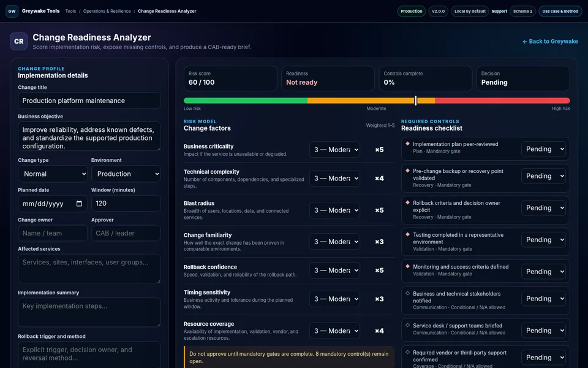
Task: Open the Change type dropdown
Action: click(53, 174)
